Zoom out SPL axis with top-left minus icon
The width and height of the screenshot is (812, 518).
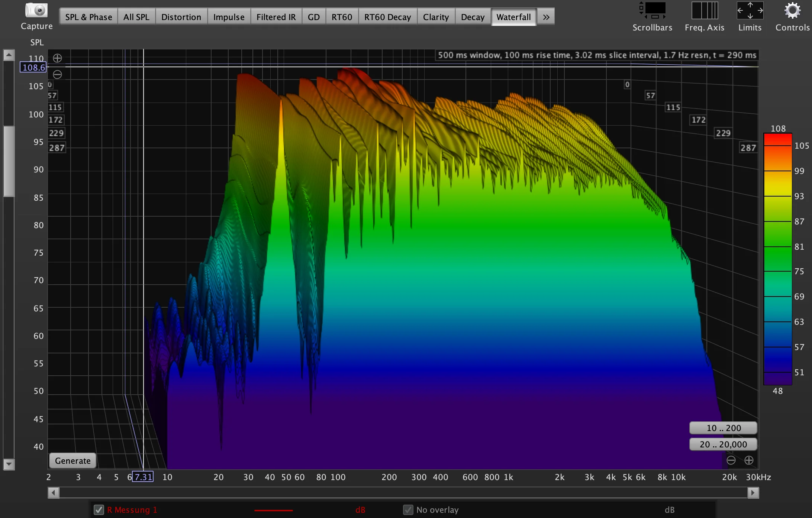(57, 74)
